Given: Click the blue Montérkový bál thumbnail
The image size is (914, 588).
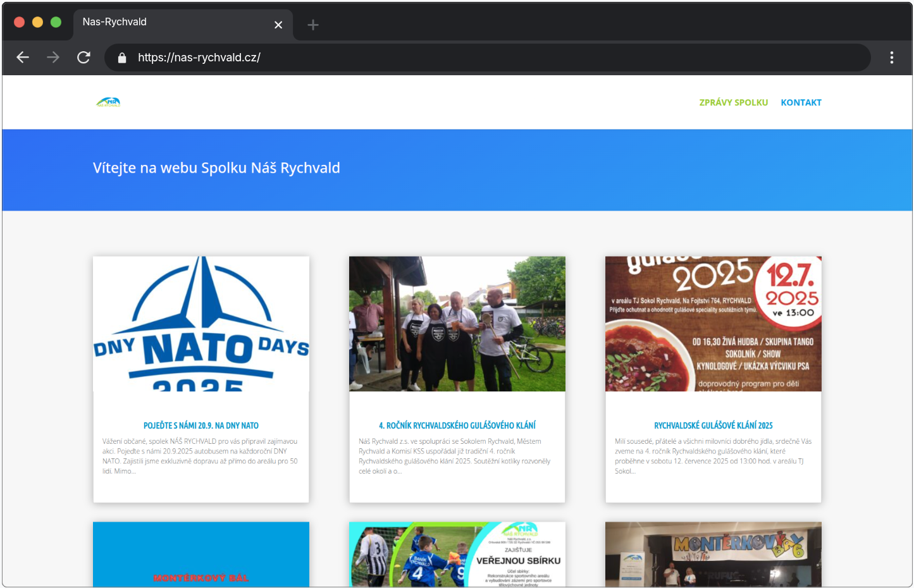Looking at the screenshot, I should [x=201, y=554].
